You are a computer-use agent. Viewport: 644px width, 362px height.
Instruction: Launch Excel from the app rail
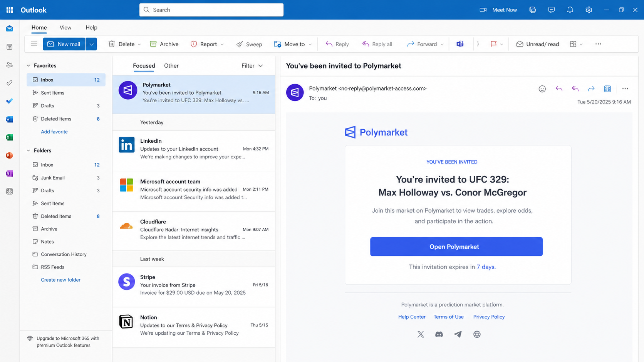coord(10,137)
